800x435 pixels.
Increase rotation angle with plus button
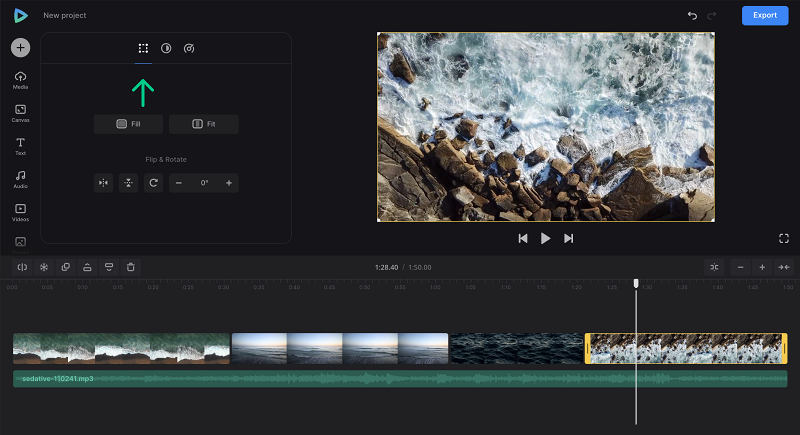click(229, 183)
